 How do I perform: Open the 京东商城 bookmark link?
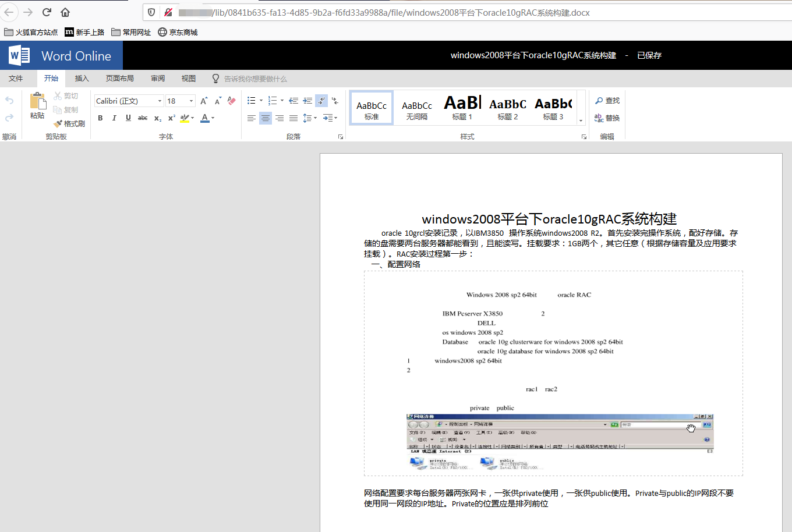tap(178, 33)
